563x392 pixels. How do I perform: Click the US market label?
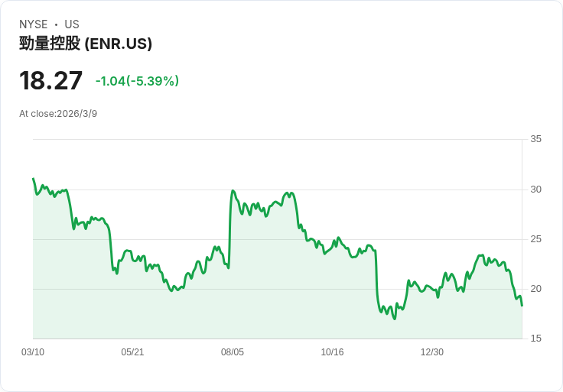click(x=72, y=24)
